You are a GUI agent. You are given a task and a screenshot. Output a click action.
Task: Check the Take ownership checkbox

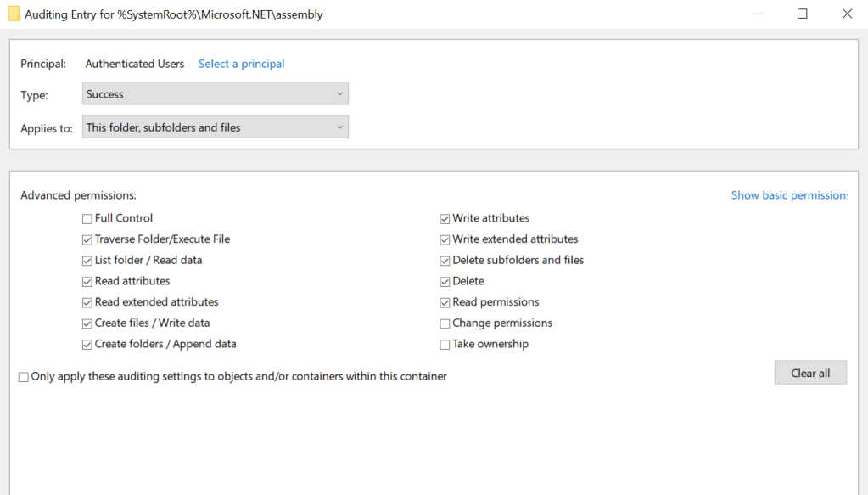[x=445, y=345]
